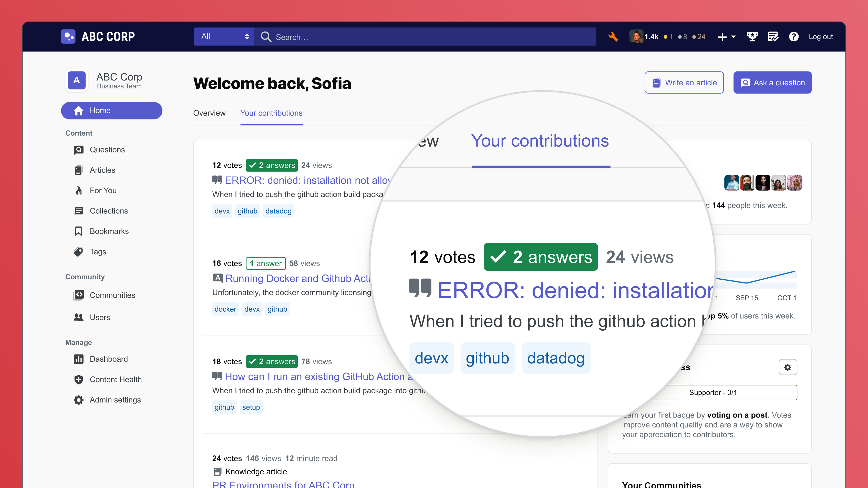
Task: Click the plus create icon
Action: [722, 37]
